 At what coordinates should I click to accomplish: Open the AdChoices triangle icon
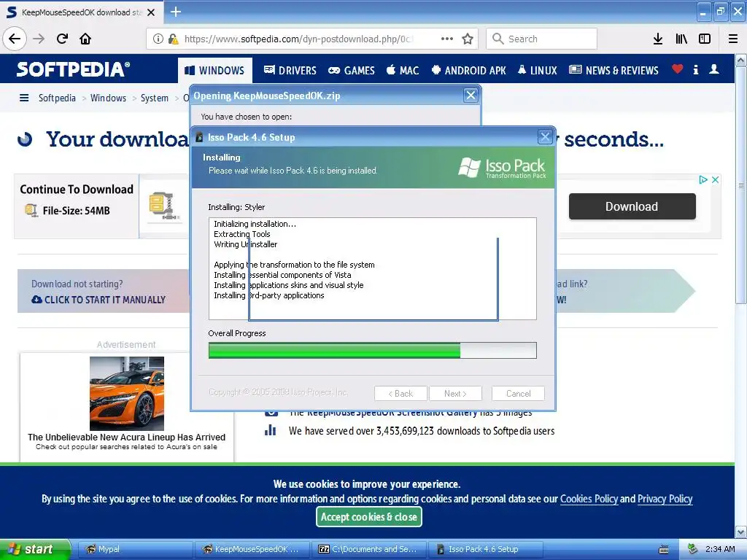click(703, 179)
